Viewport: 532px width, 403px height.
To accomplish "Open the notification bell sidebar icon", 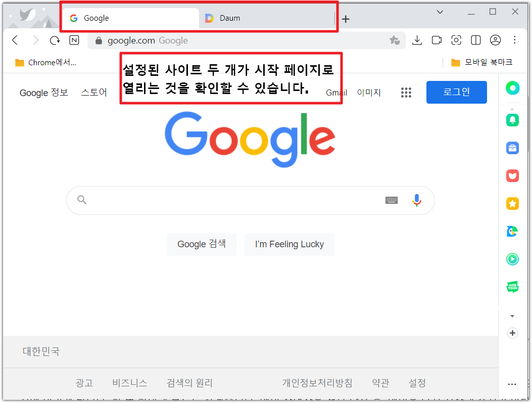I will tap(512, 120).
